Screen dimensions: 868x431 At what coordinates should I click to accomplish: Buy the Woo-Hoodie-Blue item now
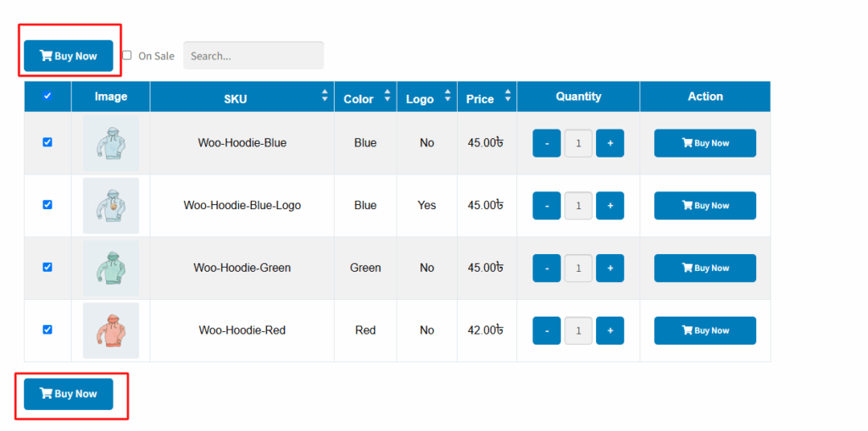point(705,143)
